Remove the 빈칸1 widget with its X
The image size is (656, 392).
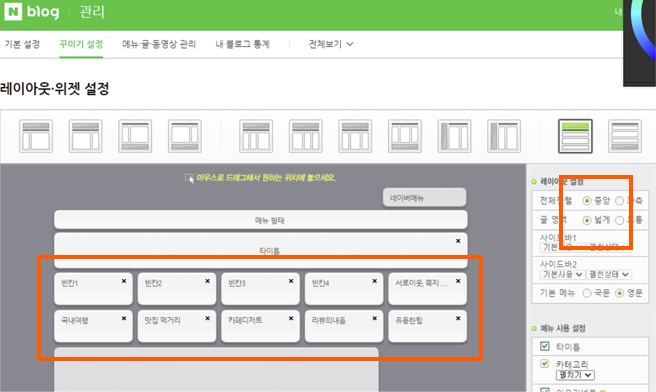point(124,281)
